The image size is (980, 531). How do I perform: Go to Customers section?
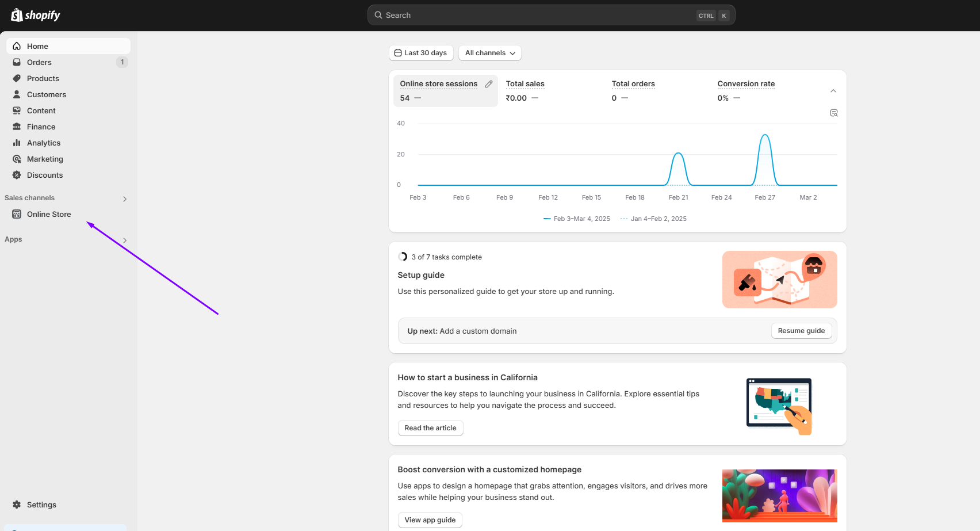pos(68,94)
